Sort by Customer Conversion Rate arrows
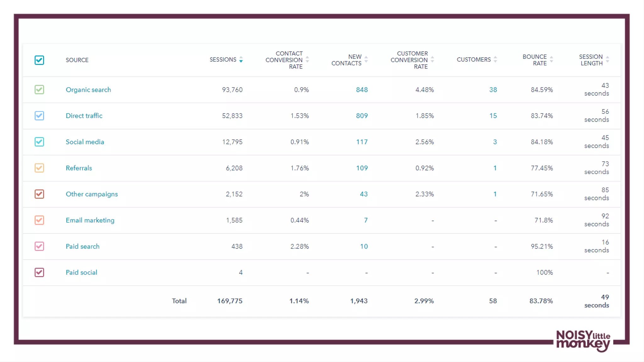The image size is (644, 362). 432,59
